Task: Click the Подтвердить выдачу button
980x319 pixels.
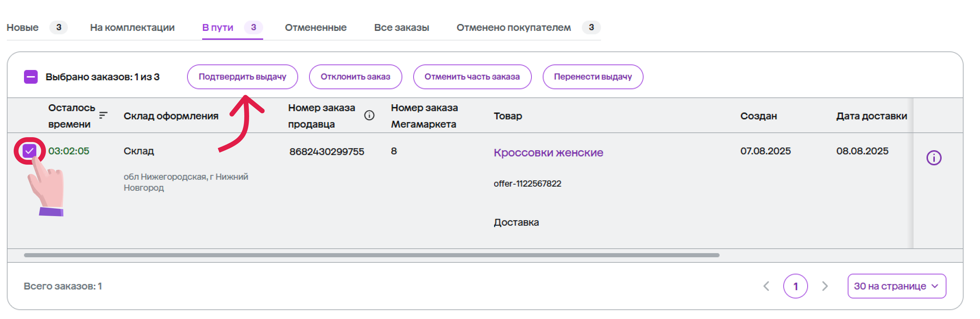Action: (x=242, y=76)
